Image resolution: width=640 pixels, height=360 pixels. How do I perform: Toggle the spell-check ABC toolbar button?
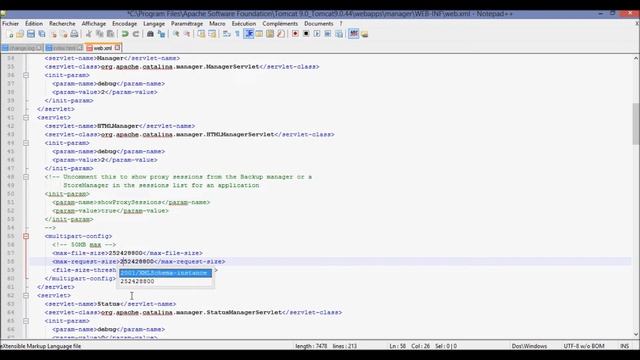click(x=353, y=34)
